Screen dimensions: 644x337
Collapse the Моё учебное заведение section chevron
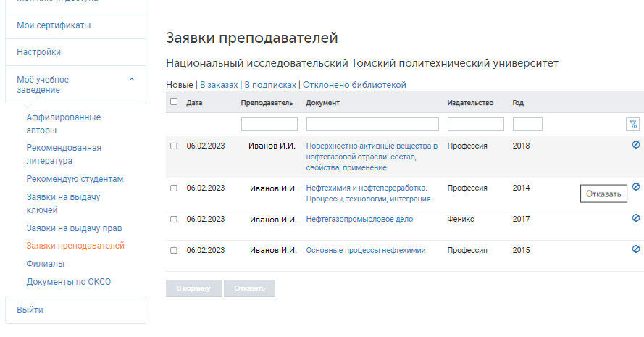point(131,80)
